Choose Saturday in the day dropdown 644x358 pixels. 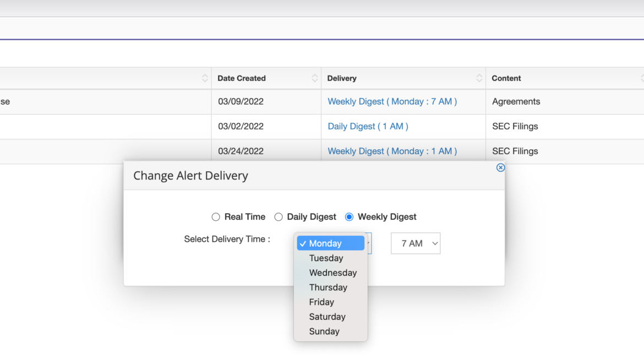pyautogui.click(x=331, y=317)
